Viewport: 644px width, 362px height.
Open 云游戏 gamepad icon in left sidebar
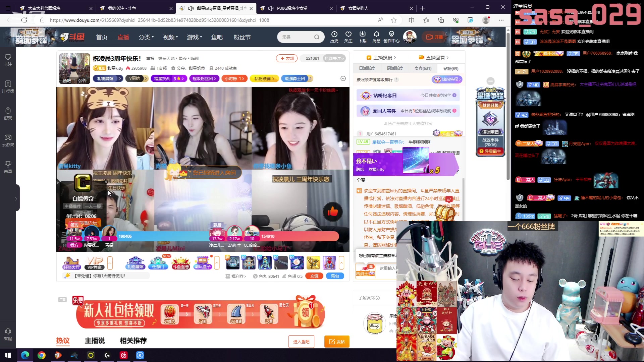[8, 140]
